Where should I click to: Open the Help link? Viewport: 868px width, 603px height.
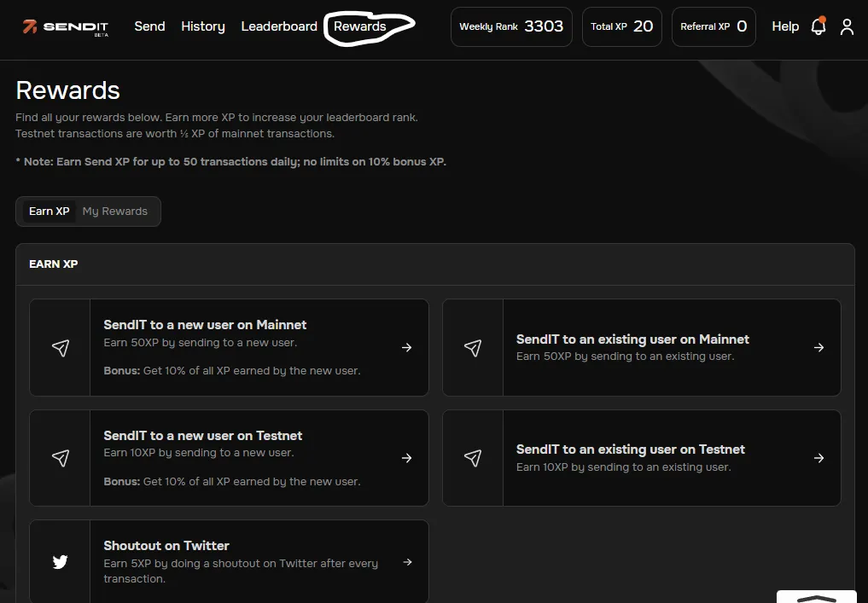[x=785, y=26]
